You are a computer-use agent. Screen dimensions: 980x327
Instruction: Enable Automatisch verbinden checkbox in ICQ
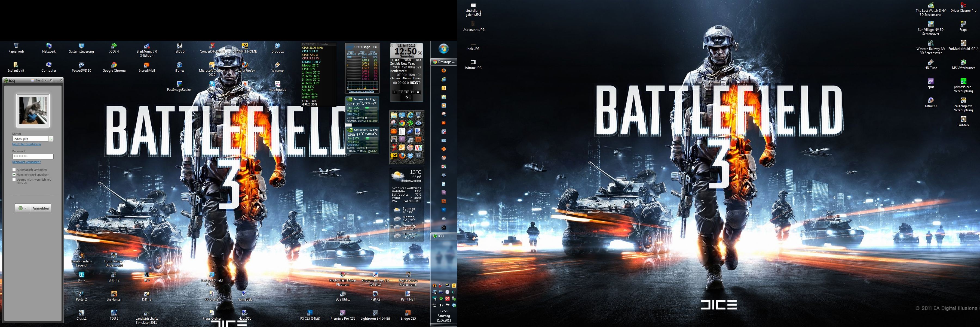14,169
